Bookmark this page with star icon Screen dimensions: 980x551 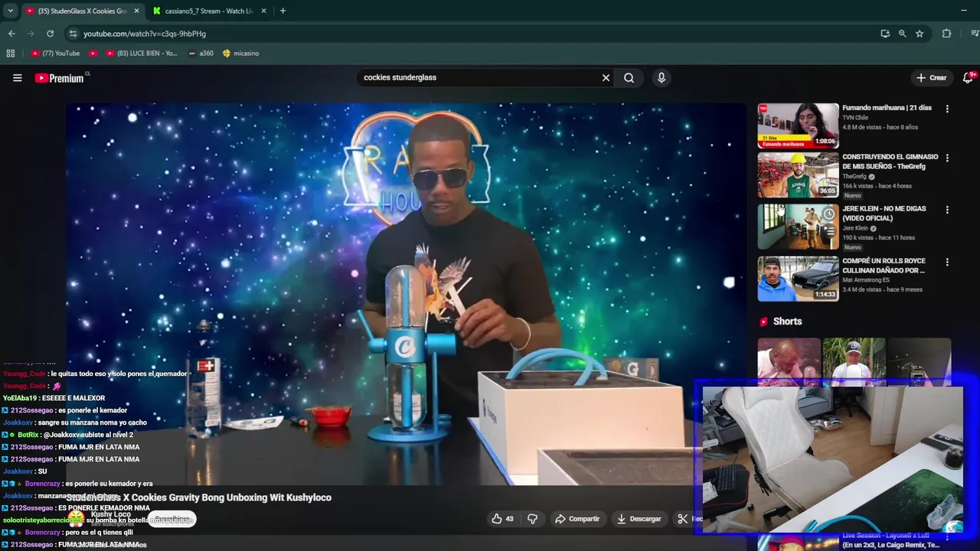920,34
